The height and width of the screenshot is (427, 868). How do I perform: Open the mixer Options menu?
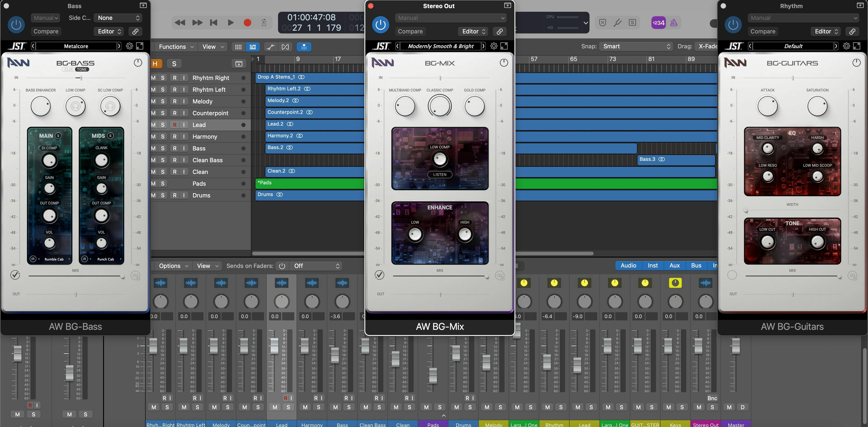[x=173, y=266]
